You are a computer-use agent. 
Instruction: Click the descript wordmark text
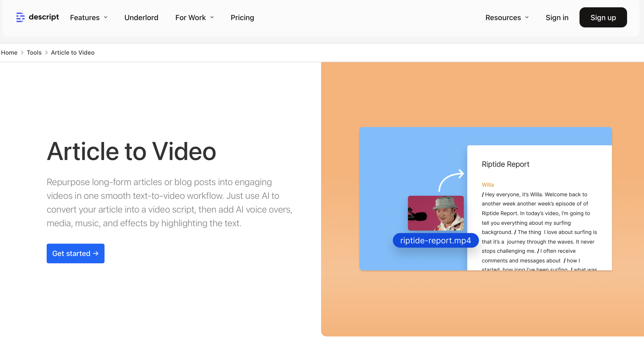click(44, 17)
